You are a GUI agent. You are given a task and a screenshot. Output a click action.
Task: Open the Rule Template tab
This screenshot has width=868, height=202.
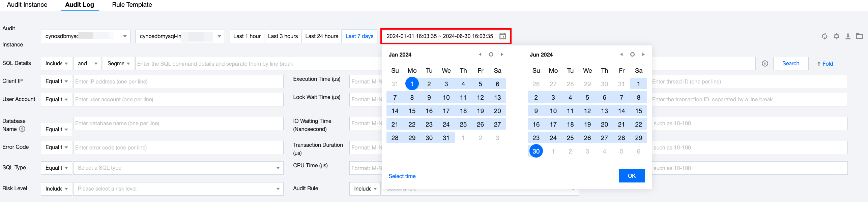tap(132, 5)
